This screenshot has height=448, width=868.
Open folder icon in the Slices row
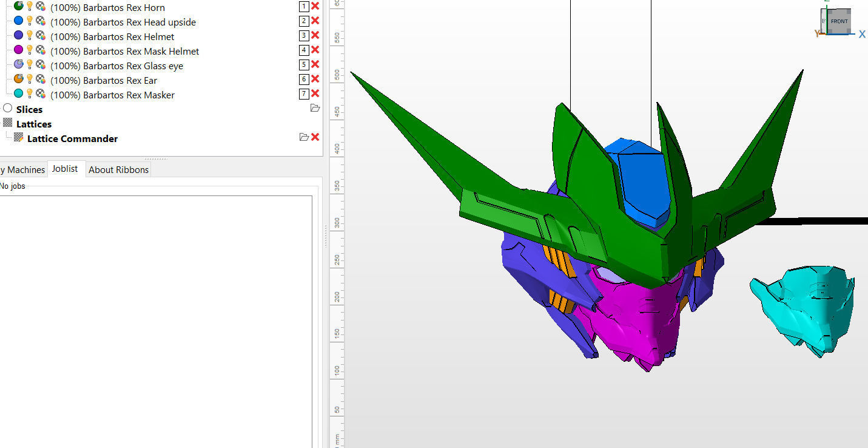click(x=315, y=108)
